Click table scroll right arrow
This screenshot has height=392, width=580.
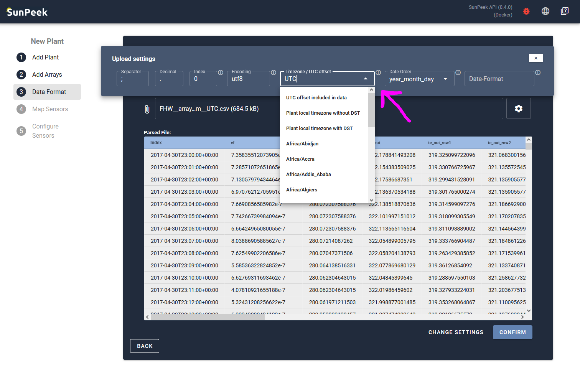click(x=522, y=317)
